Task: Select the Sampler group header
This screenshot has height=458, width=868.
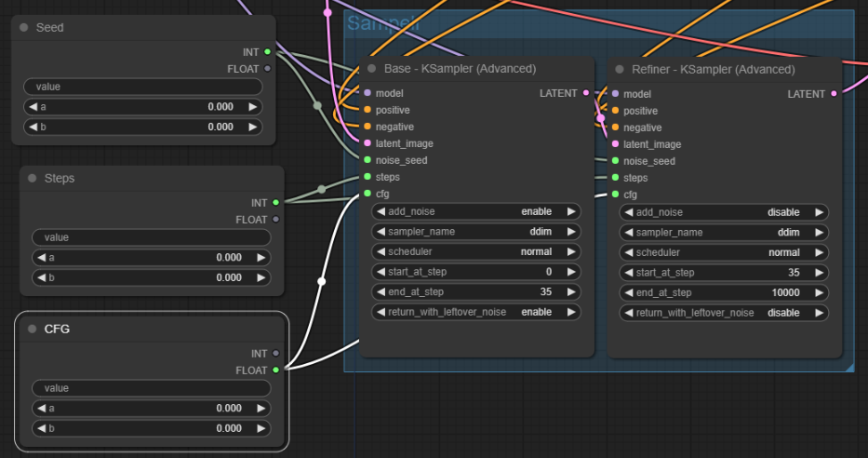Action: coord(599,23)
